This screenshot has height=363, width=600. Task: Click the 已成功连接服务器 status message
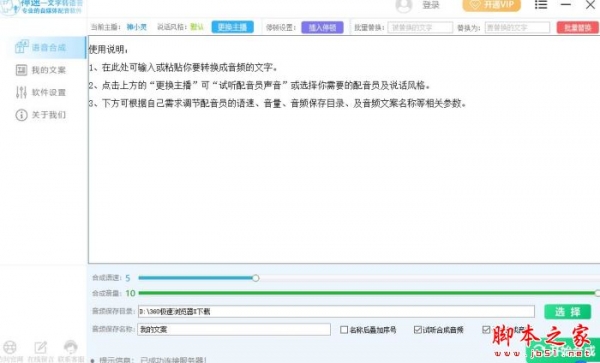point(173,360)
